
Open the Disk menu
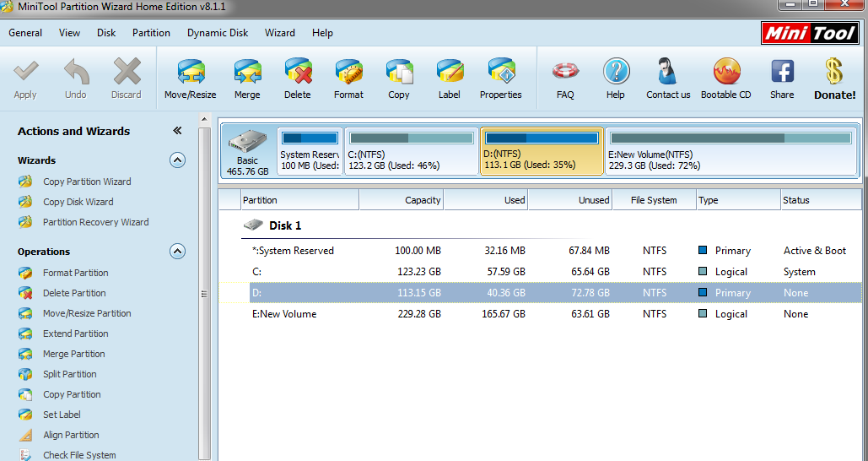point(106,33)
